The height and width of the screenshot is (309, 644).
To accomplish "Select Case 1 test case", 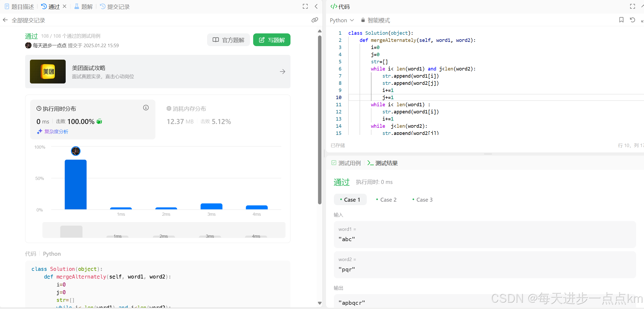I will [x=350, y=200].
